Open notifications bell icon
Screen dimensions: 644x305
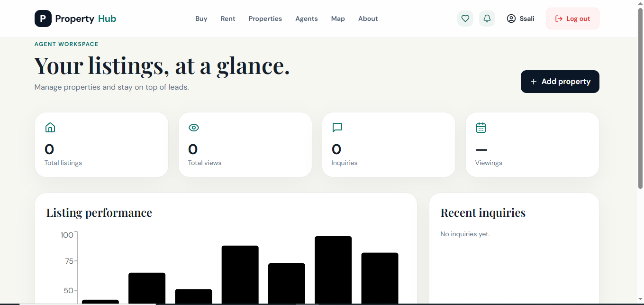click(487, 18)
